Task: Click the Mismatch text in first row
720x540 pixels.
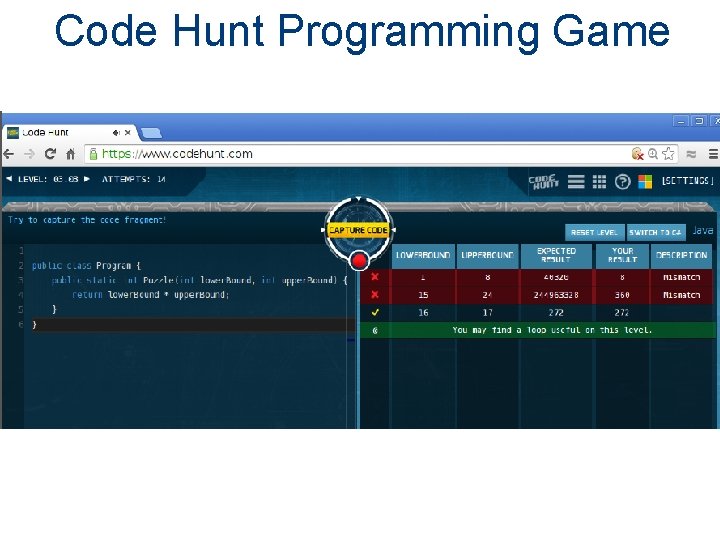Action: pyautogui.click(x=682, y=277)
